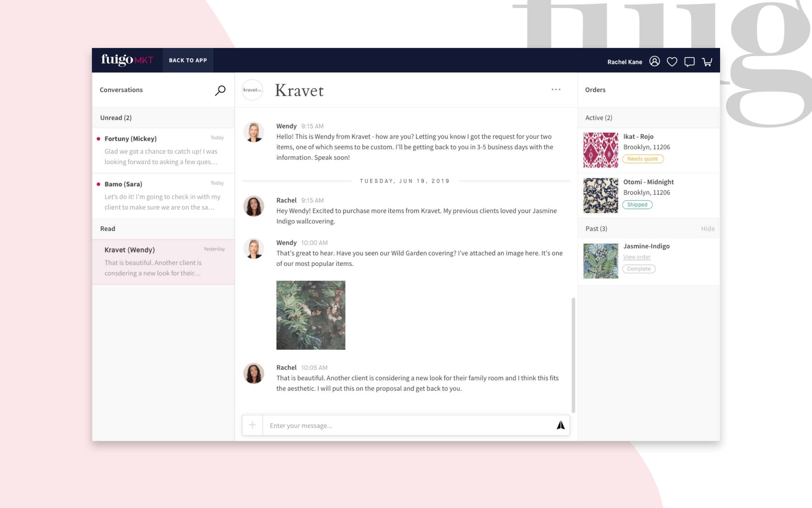Image resolution: width=812 pixels, height=508 pixels.
Task: Open the Jasmine-Indigo thumbnail
Action: point(601,261)
